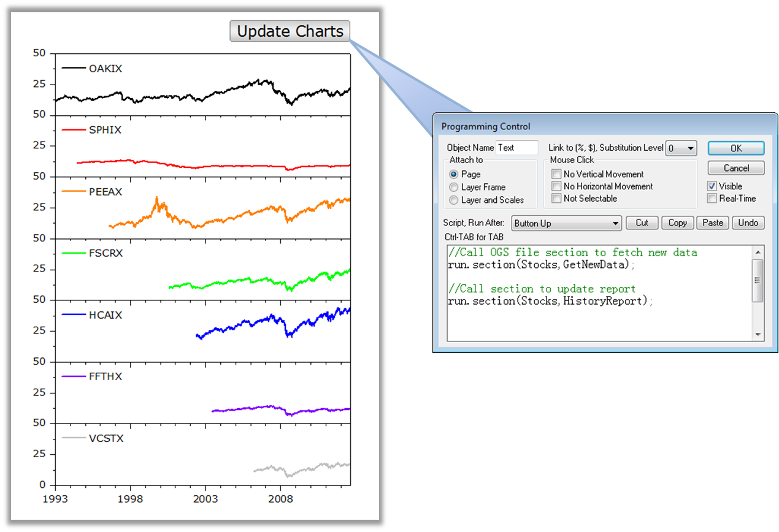Choose Layer and Scales radio option
This screenshot has height=532, width=779.
pyautogui.click(x=454, y=200)
